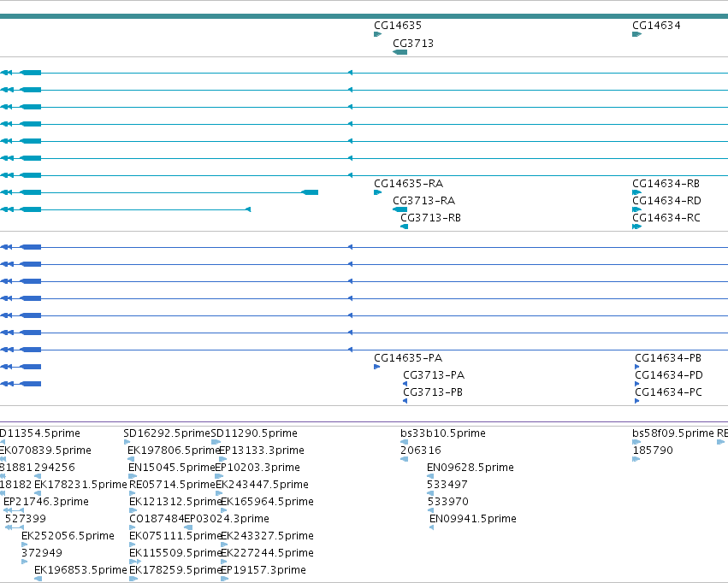Open the EK196853.5prime EST
The image size is (728, 583).
point(38,579)
